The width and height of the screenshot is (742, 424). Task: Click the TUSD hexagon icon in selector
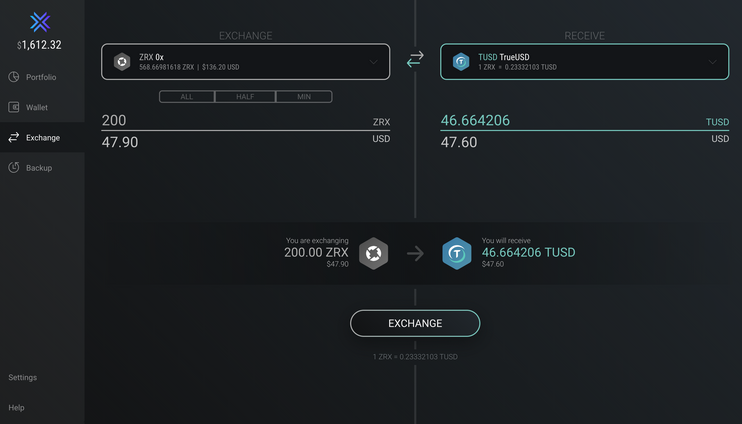pos(461,62)
